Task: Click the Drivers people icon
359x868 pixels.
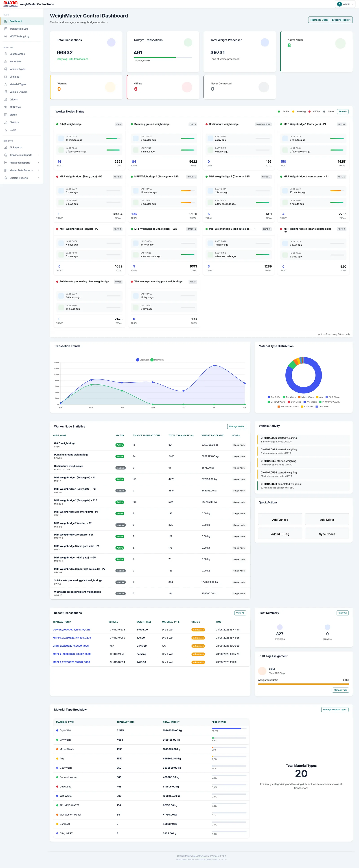Action: [x=6, y=99]
